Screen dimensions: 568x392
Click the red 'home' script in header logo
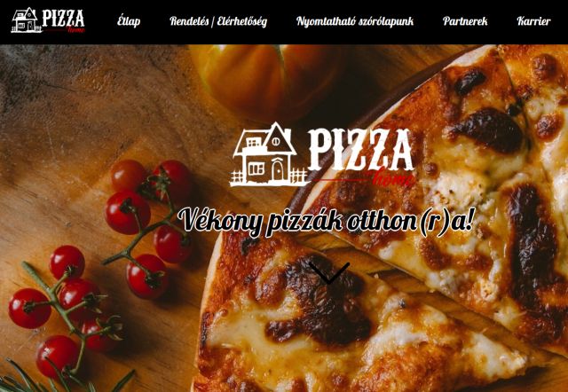click(x=76, y=30)
